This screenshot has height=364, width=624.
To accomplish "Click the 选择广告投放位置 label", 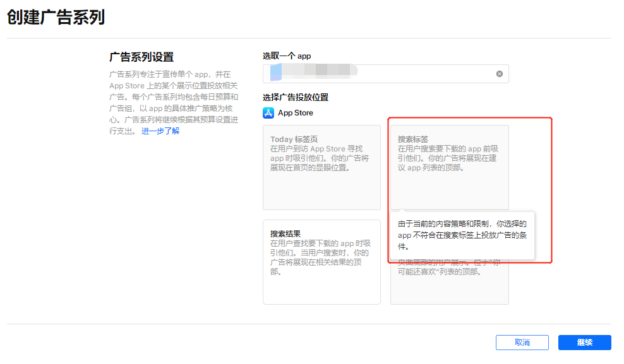I will coord(296,97).
